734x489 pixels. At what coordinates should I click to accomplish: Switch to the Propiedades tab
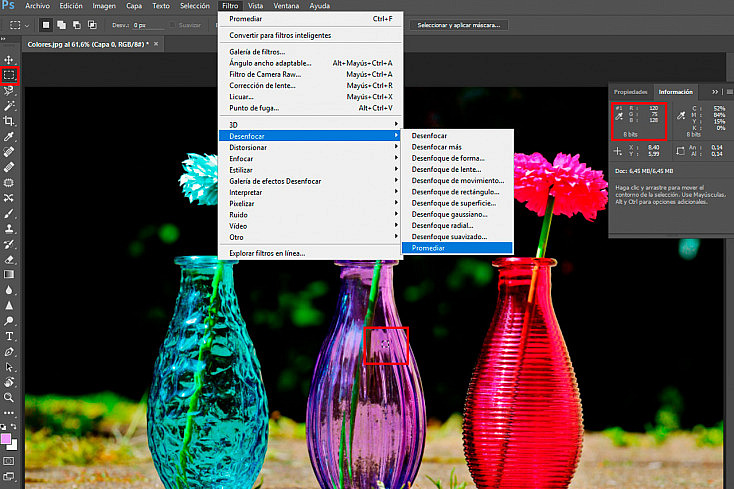tap(631, 92)
